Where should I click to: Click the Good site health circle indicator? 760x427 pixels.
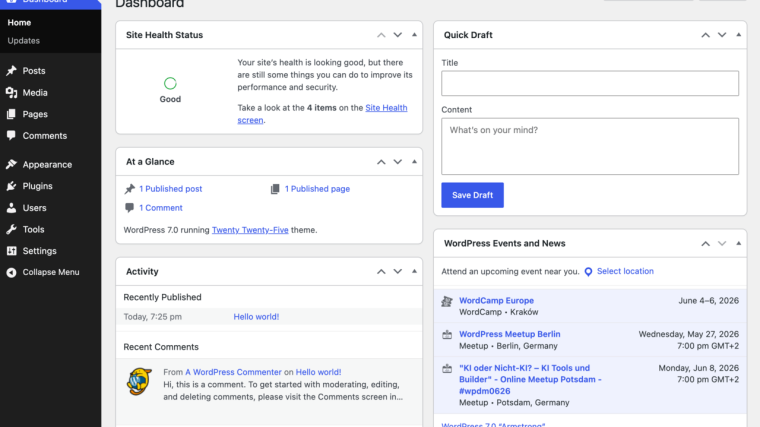click(x=170, y=83)
